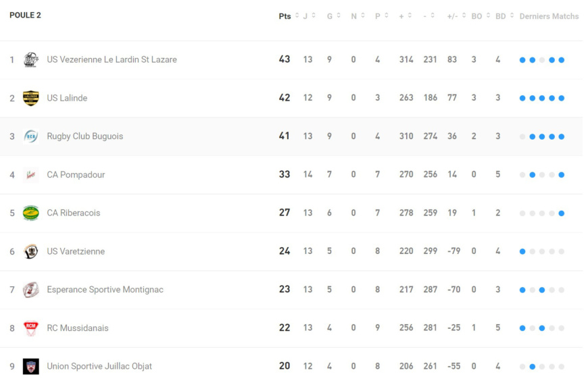
Task: Open the Rugby Club Buguois team link
Action: coord(84,136)
